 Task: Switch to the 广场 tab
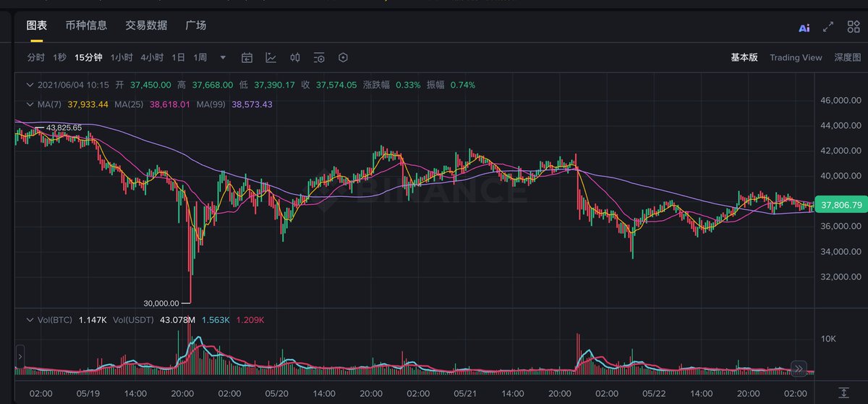pos(195,25)
